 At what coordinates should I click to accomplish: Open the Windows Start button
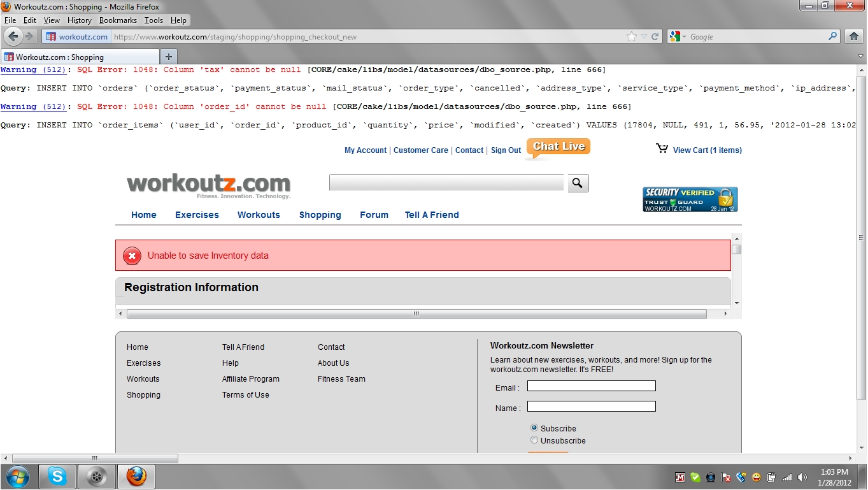click(17, 477)
